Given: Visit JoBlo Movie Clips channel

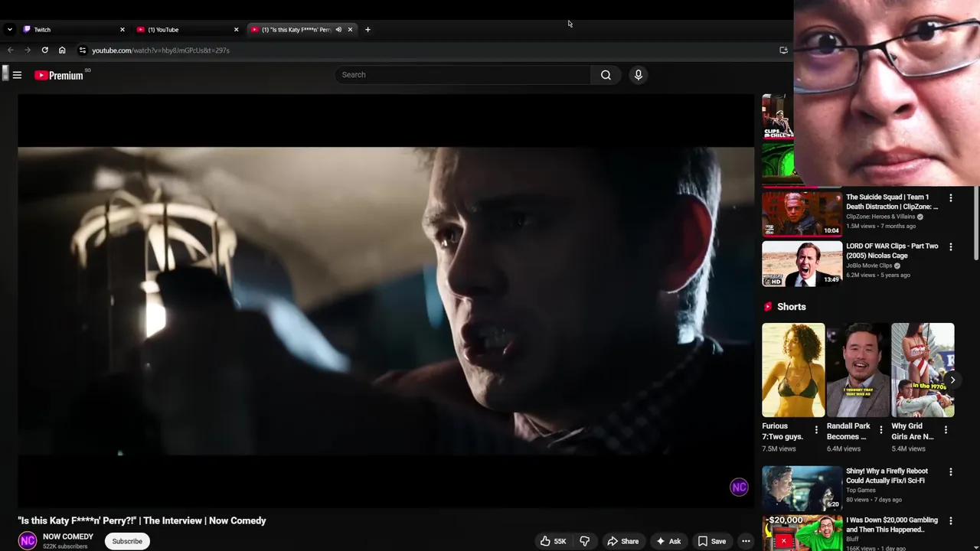Looking at the screenshot, I should pyautogui.click(x=869, y=266).
